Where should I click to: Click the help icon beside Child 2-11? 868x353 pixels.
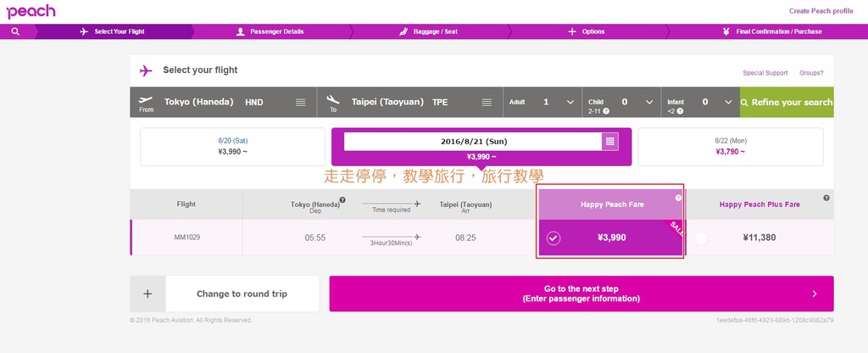pyautogui.click(x=606, y=111)
